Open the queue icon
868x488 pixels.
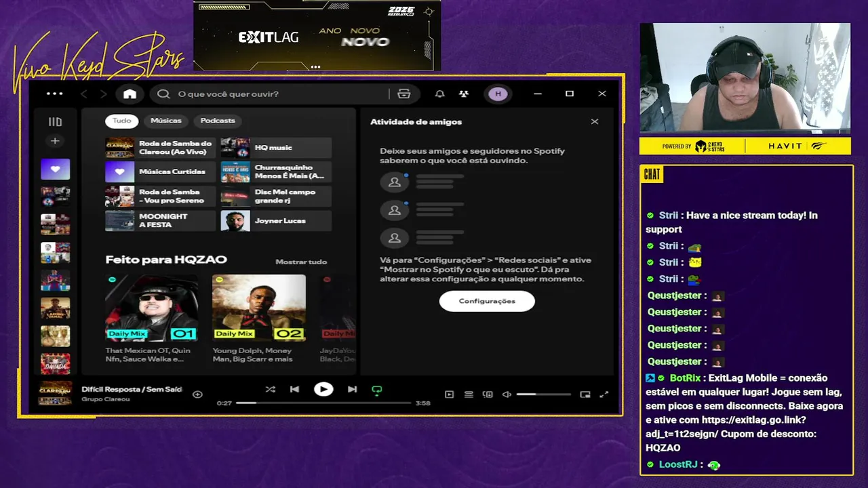(469, 394)
